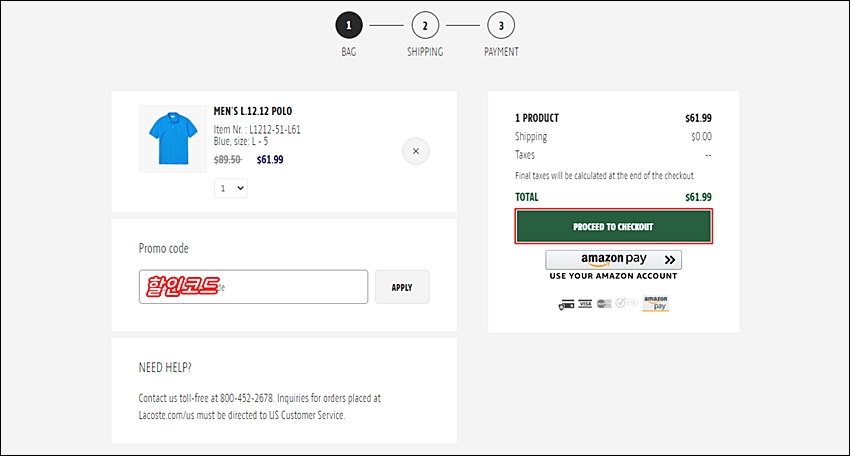Click the 'Use your Amazon account' label
Image resolution: width=850 pixels, height=456 pixels.
(613, 276)
